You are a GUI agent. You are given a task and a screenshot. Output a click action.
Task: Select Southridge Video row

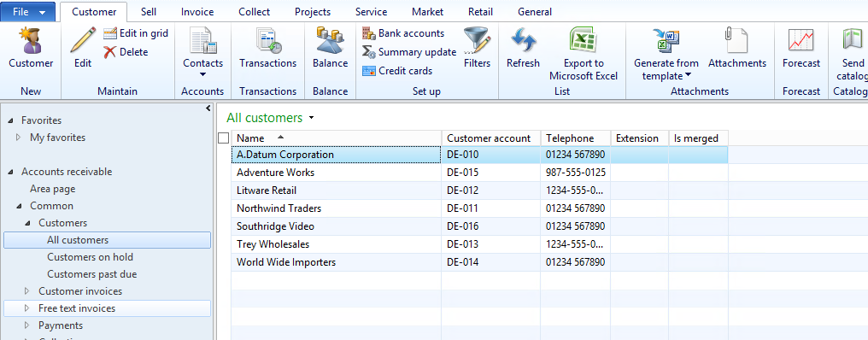point(479,226)
